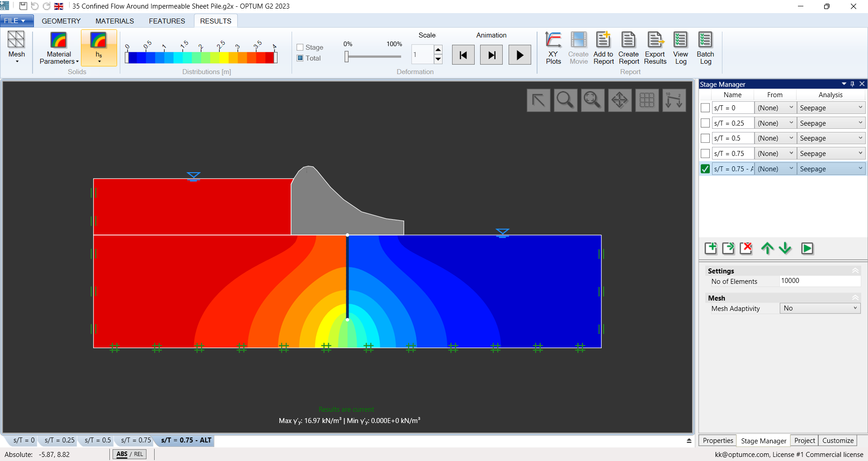This screenshot has height=461, width=868.
Task: Open the Mesh Adaptivity dropdown
Action: 820,308
